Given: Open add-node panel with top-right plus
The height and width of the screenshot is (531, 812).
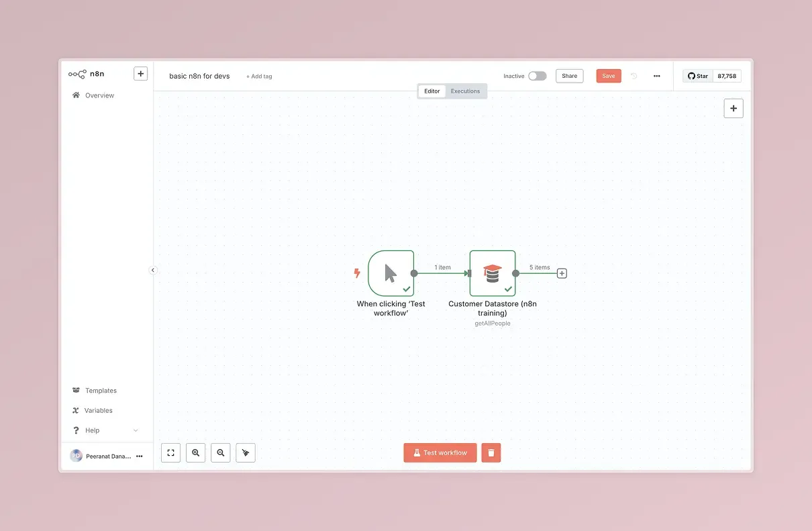Looking at the screenshot, I should click(x=733, y=108).
